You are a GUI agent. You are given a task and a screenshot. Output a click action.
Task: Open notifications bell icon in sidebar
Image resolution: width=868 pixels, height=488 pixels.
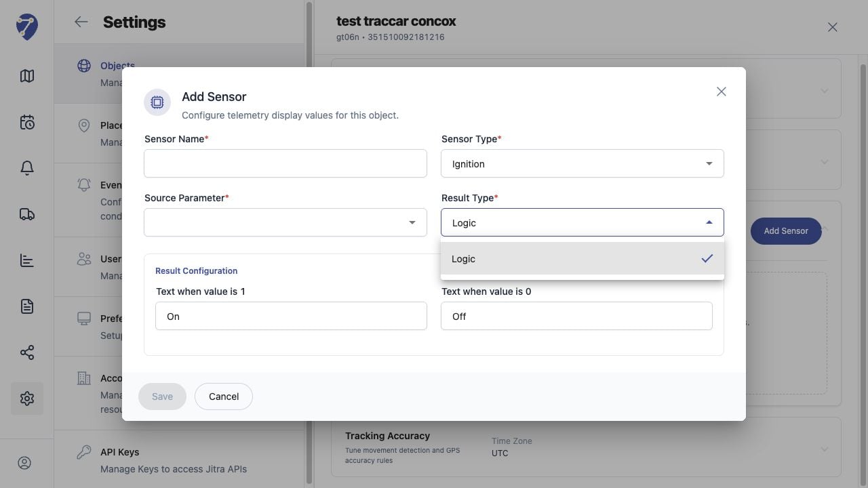[x=27, y=168]
